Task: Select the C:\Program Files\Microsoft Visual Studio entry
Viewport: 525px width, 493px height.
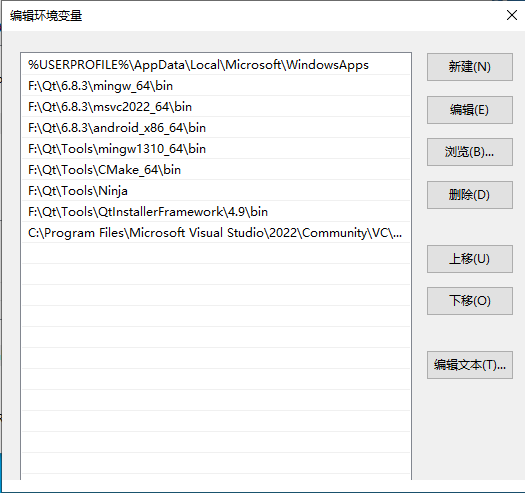Action: tap(216, 233)
